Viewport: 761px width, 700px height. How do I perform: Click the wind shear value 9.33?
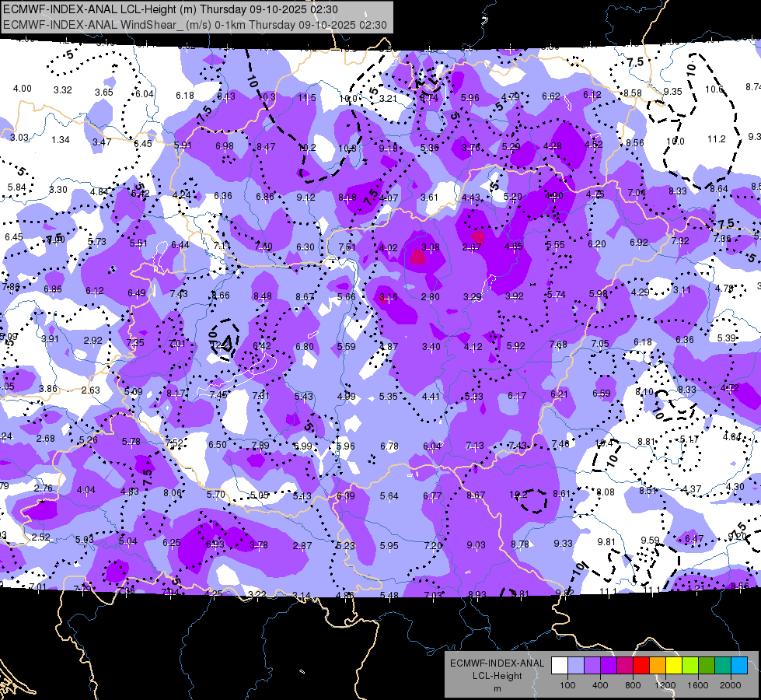pyautogui.click(x=563, y=543)
